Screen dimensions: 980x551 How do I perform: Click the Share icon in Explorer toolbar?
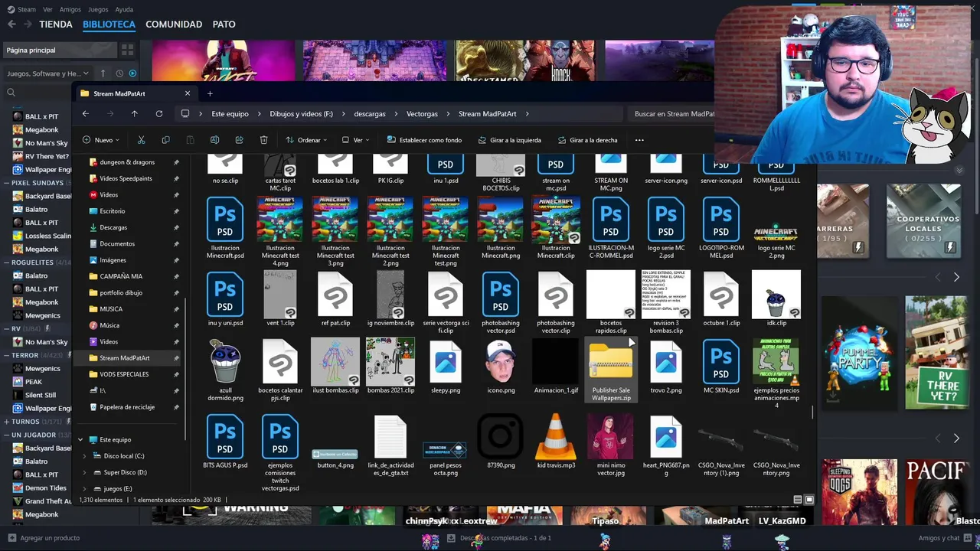[239, 140]
